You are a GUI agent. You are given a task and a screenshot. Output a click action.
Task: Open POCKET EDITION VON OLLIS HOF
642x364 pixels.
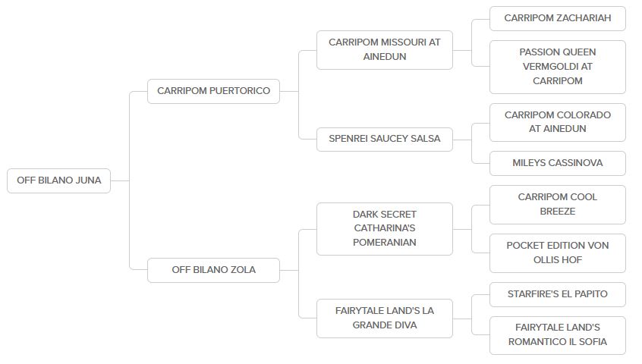(x=557, y=253)
